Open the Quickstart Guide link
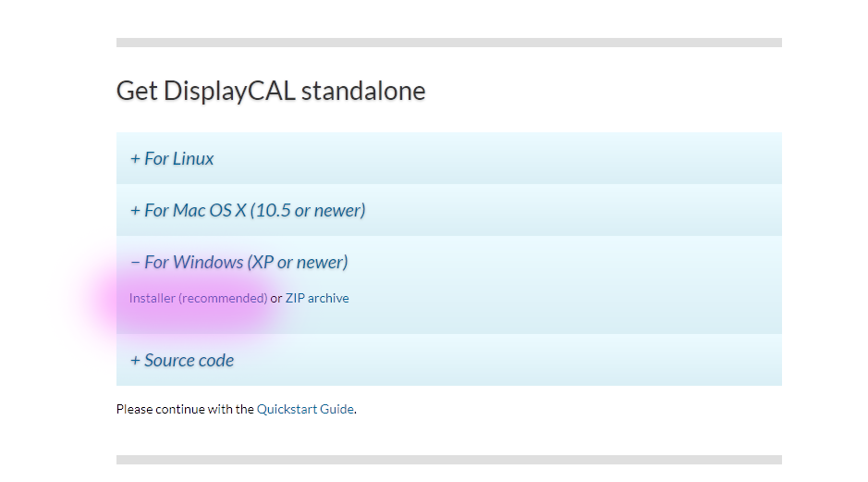The width and height of the screenshot is (868, 482). [x=305, y=409]
